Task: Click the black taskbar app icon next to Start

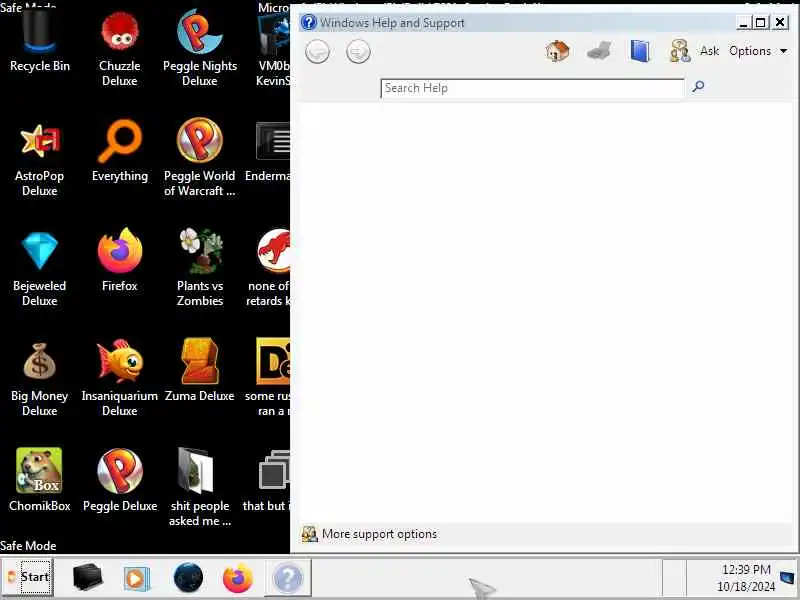Action: [87, 578]
